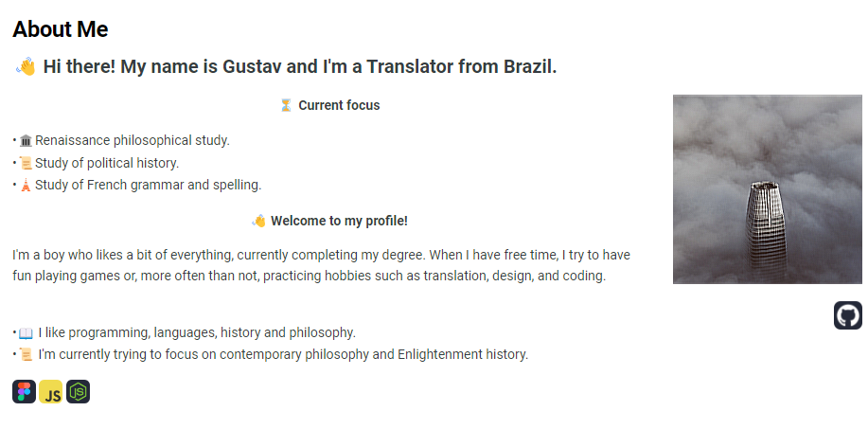
Task: Click the Study of French grammar line
Action: pyautogui.click(x=148, y=185)
